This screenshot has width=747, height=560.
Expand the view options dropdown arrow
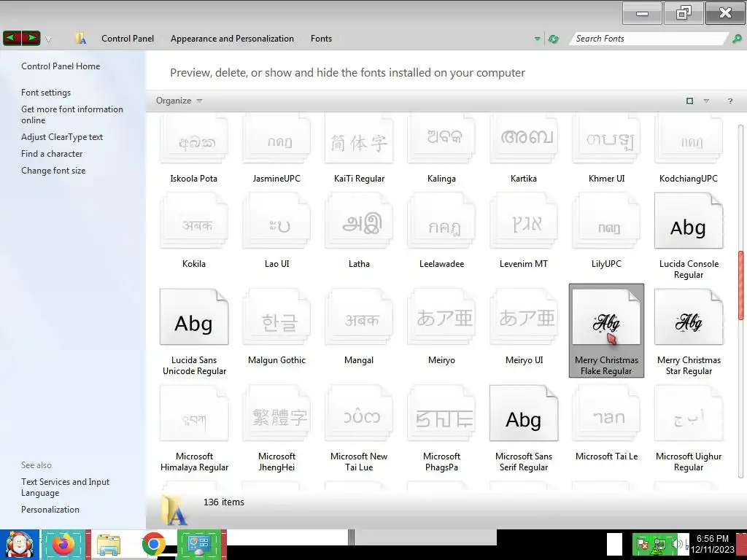click(706, 101)
